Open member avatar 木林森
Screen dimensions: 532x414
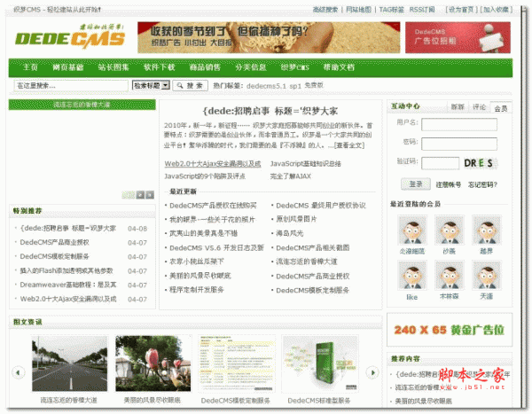click(x=450, y=275)
